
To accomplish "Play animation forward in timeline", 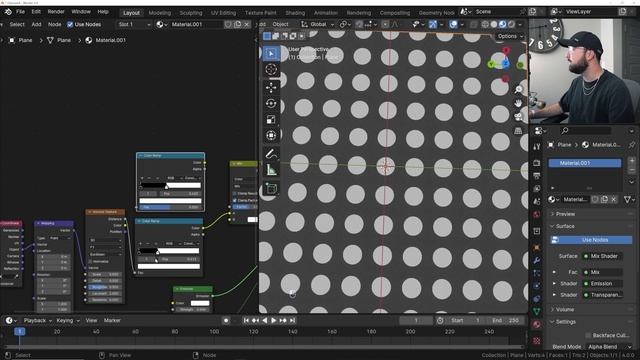I will pyautogui.click(x=274, y=320).
